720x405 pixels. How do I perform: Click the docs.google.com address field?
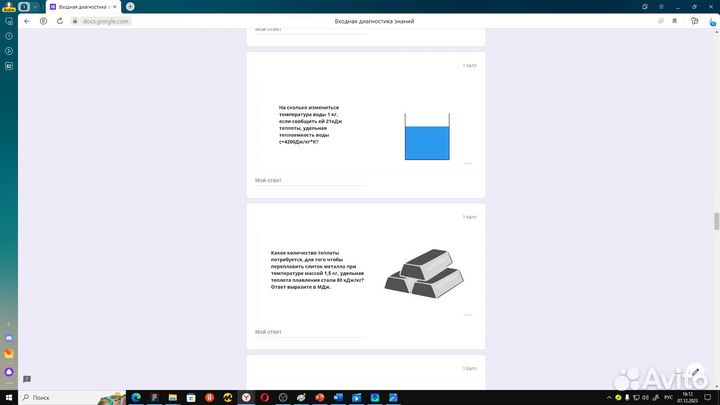click(x=106, y=21)
